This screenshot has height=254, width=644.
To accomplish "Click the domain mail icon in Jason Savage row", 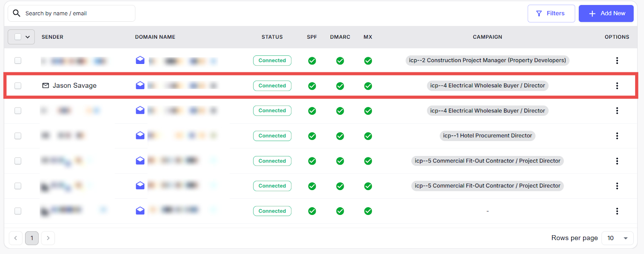I will [140, 86].
